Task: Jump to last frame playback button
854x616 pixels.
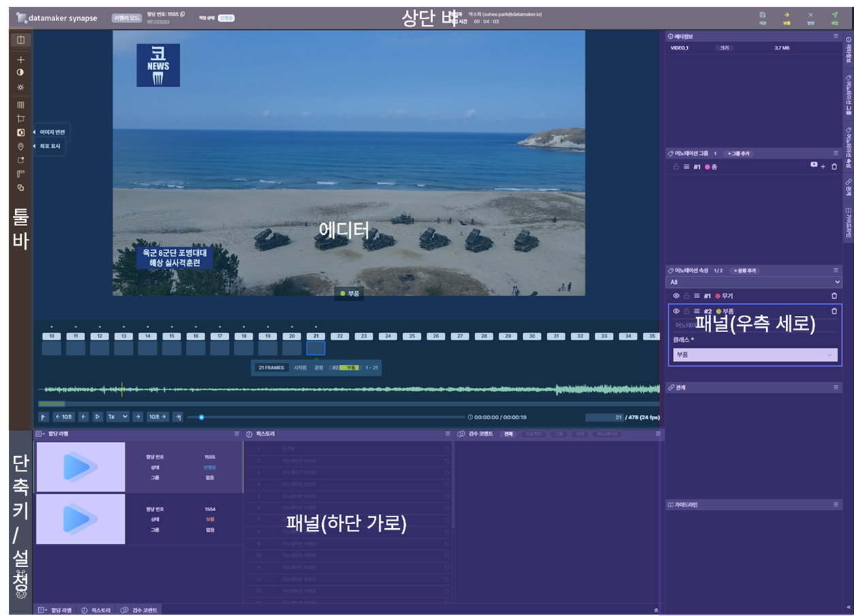Action: click(178, 417)
